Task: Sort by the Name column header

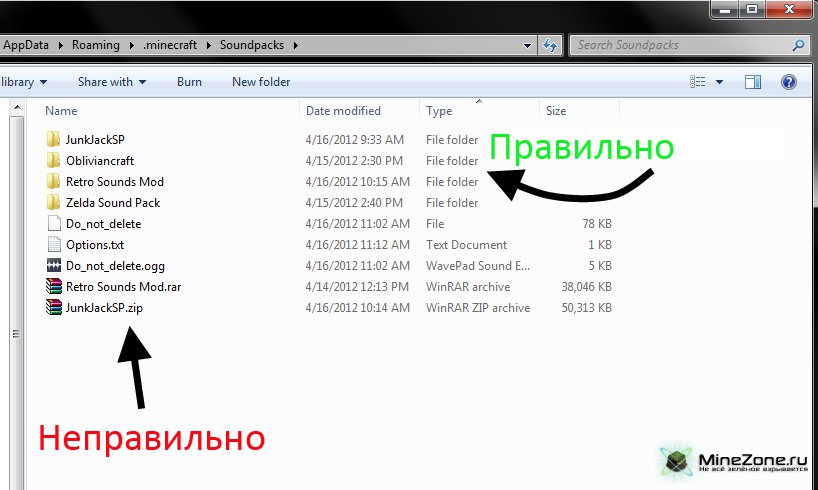Action: [61, 111]
